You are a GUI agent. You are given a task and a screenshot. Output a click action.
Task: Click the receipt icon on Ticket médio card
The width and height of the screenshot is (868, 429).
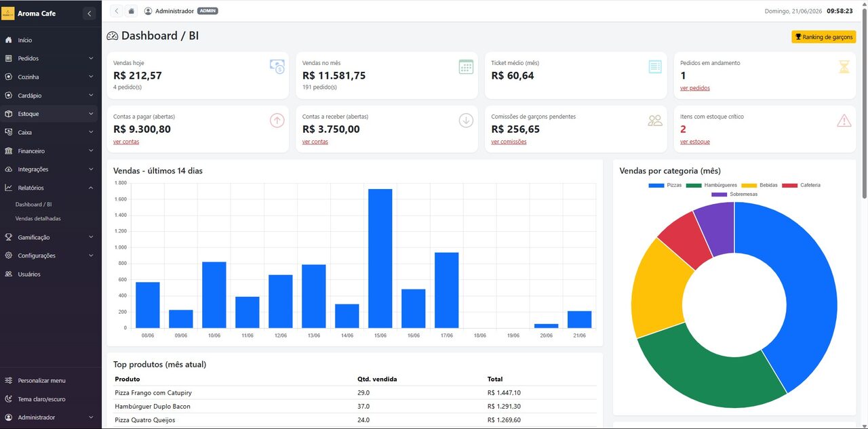(655, 66)
